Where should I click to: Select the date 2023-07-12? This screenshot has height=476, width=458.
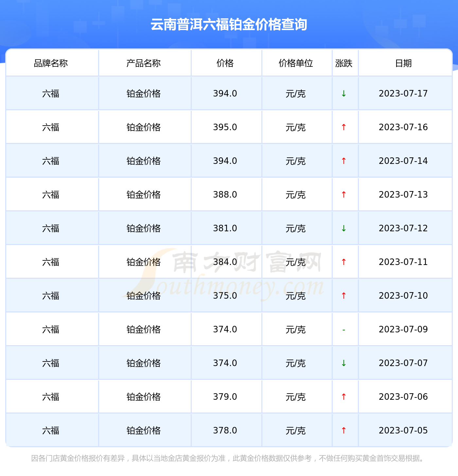coord(403,228)
